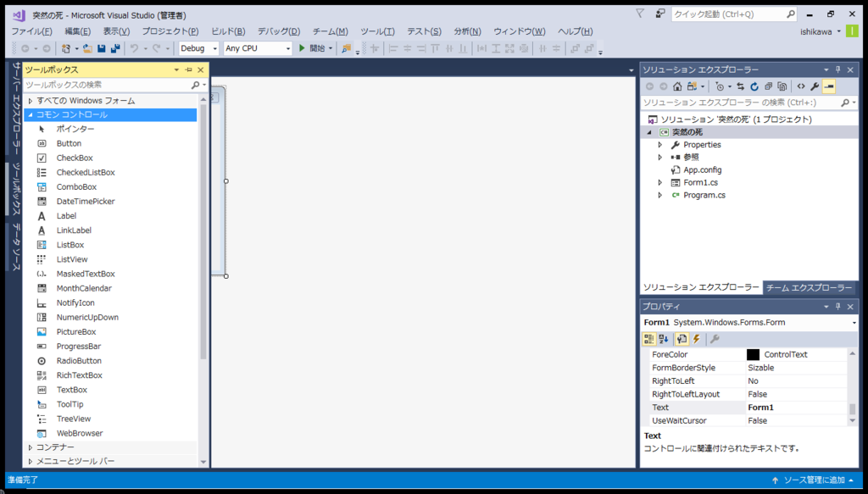Switch to ソリューション エクスプローラー bottom tab
The image size is (868, 494).
[x=701, y=287]
